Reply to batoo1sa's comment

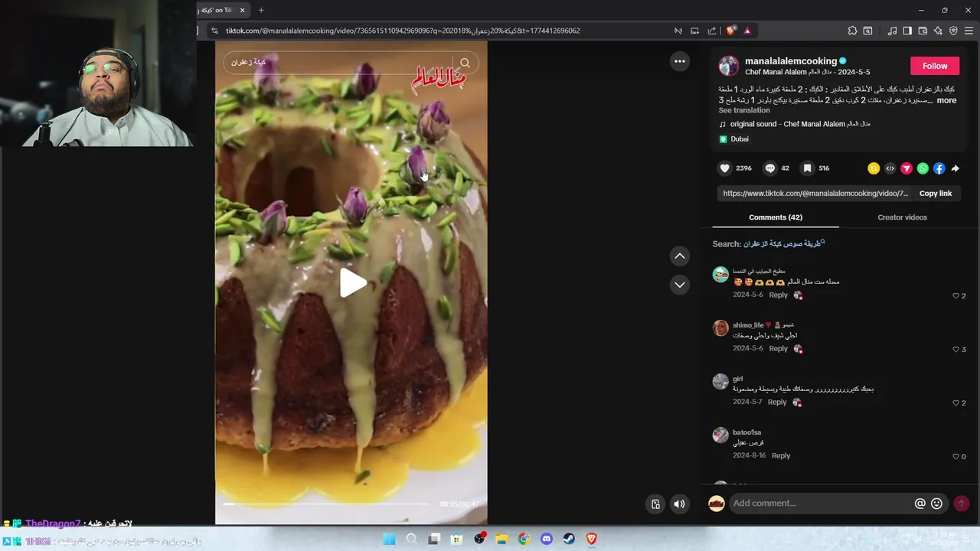[781, 455]
